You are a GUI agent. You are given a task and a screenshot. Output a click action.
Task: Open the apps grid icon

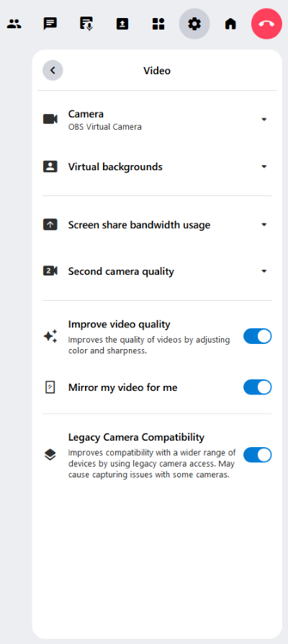click(x=158, y=24)
